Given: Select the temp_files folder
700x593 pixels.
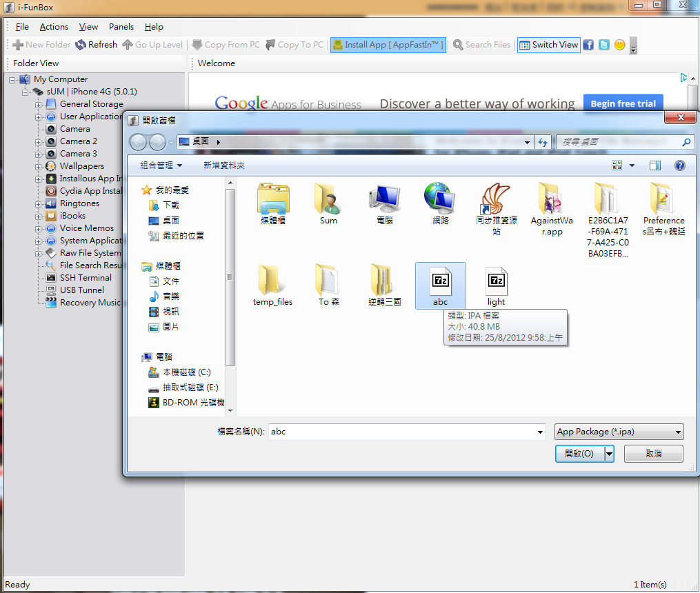Looking at the screenshot, I should (272, 285).
